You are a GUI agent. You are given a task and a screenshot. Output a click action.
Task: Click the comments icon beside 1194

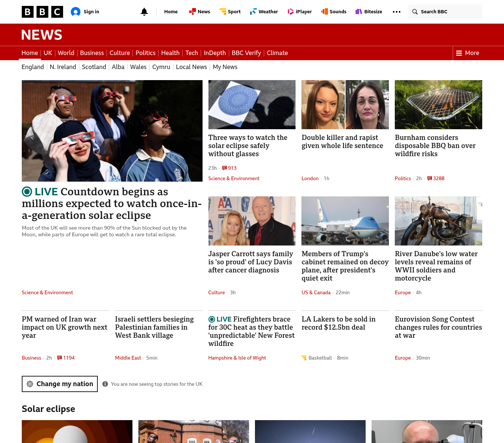[59, 358]
